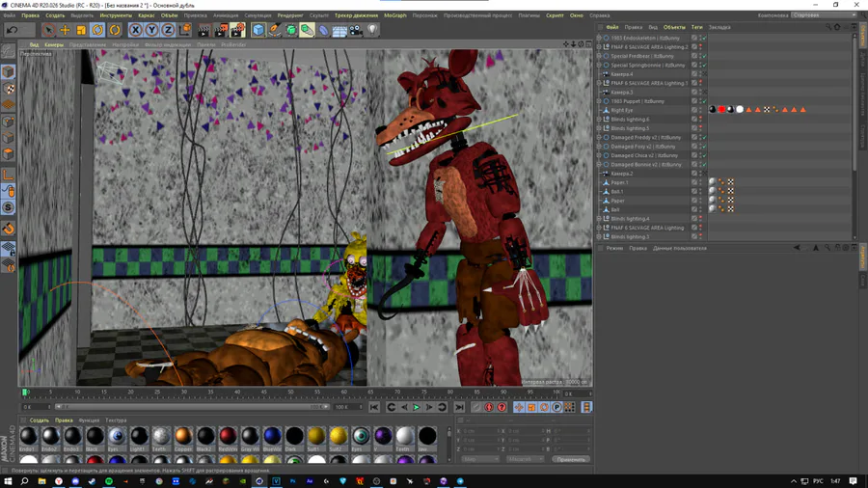The height and width of the screenshot is (488, 868).
Task: Open Material Manager Создать menu
Action: click(x=40, y=420)
